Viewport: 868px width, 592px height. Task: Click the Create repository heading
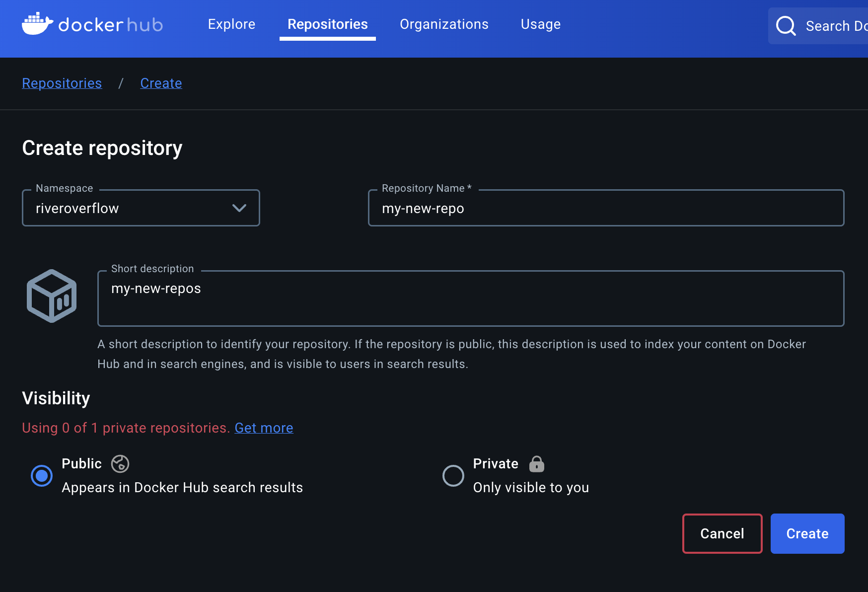(102, 148)
